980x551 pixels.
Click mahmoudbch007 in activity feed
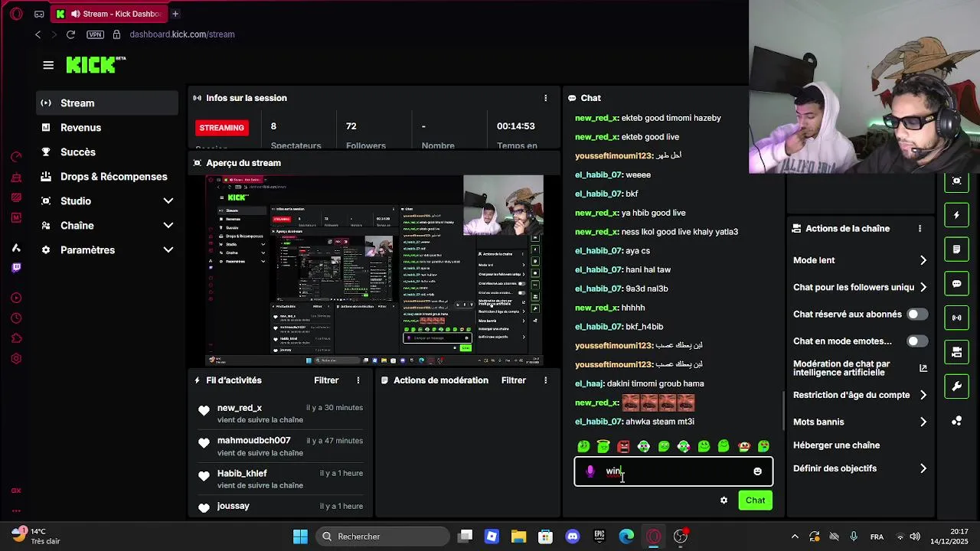253,441
